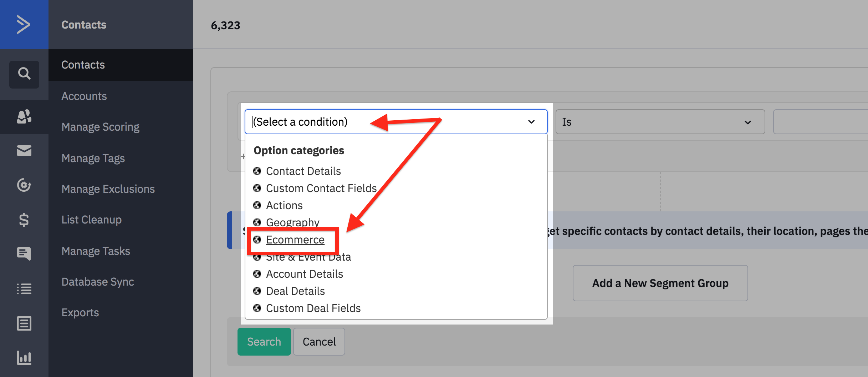Open the Conversations chat icon
868x377 pixels.
24,254
